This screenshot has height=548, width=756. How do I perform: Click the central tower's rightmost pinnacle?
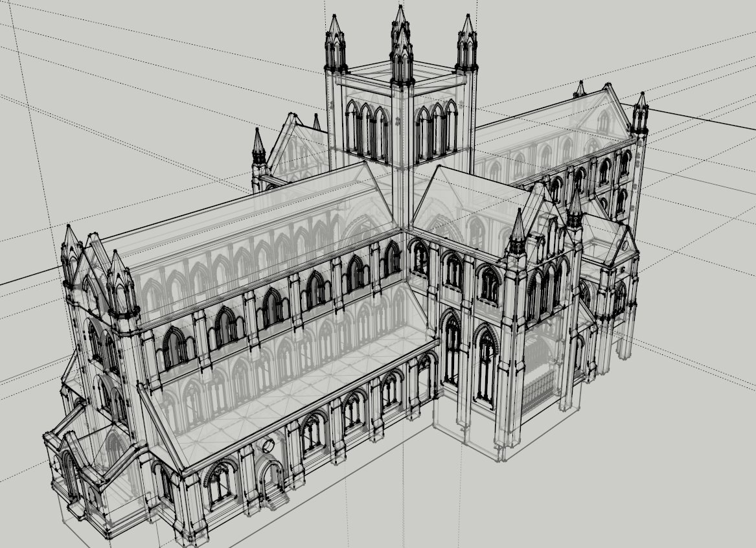[x=466, y=42]
